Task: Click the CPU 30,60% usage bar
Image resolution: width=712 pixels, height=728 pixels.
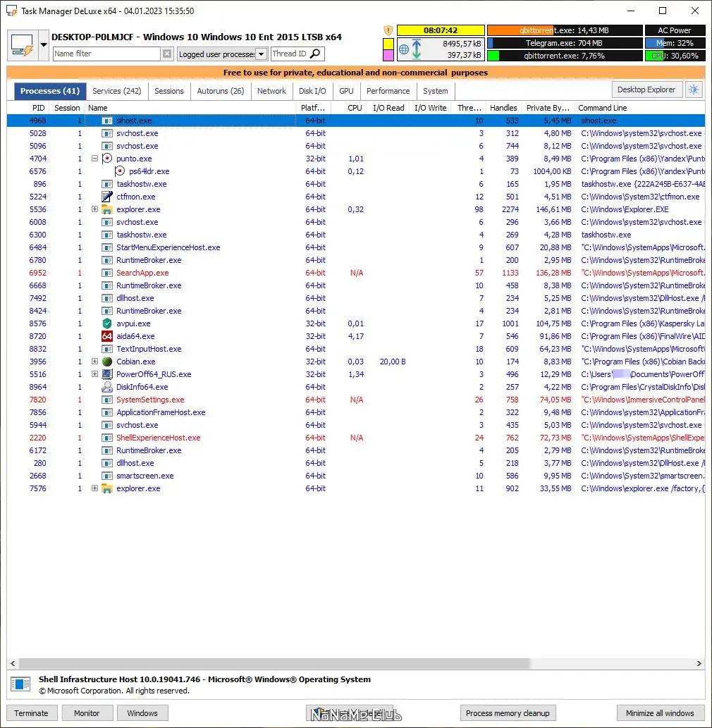Action: pyautogui.click(x=675, y=56)
